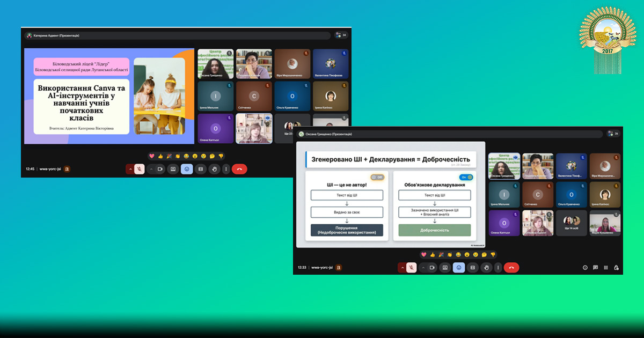Viewport: 644px width, 338px height.
Task: Start screen sharing in the 12:45 meeting
Action: click(x=173, y=169)
